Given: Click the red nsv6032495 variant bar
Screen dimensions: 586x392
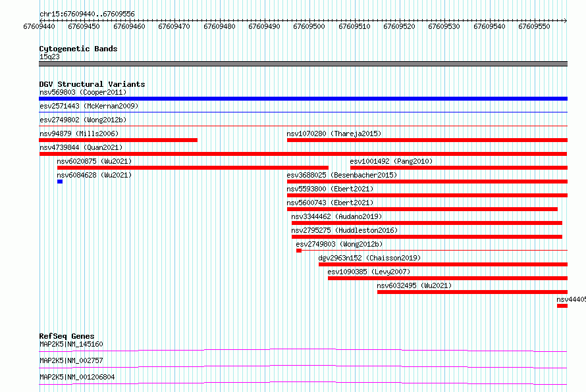Looking at the screenshot, I should click(x=472, y=292).
